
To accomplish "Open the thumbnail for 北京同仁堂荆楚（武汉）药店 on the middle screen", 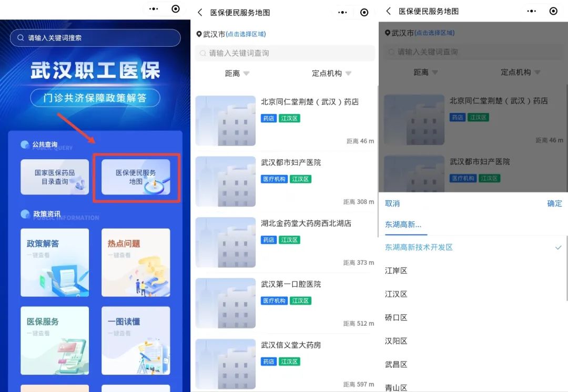I will [x=225, y=120].
